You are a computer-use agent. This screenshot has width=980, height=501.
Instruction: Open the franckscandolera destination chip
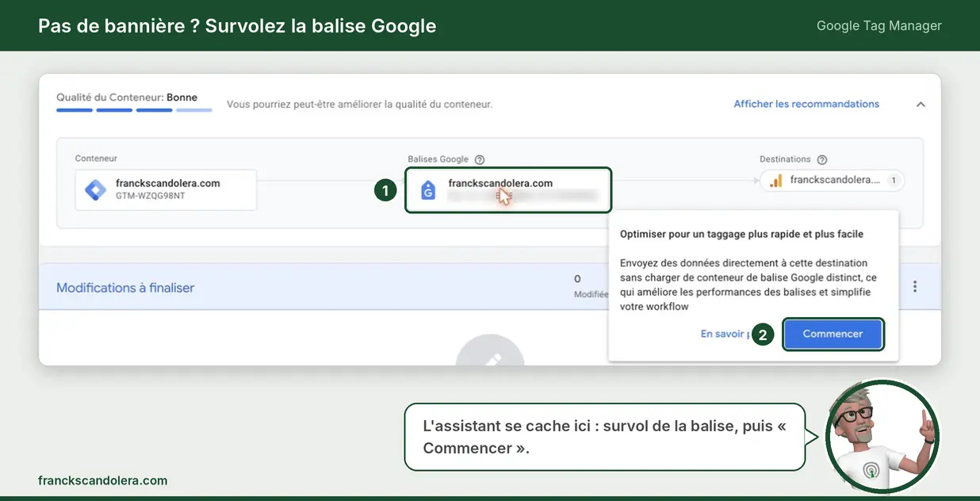point(832,181)
